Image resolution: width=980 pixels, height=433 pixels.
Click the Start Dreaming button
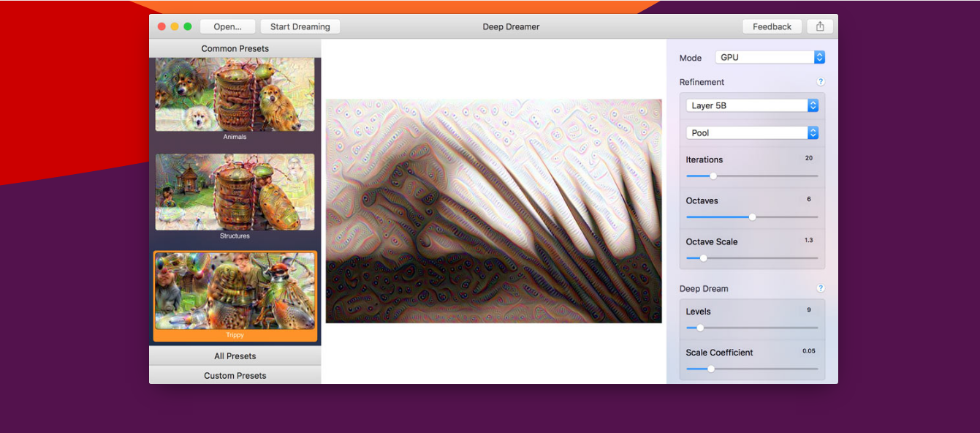(300, 26)
